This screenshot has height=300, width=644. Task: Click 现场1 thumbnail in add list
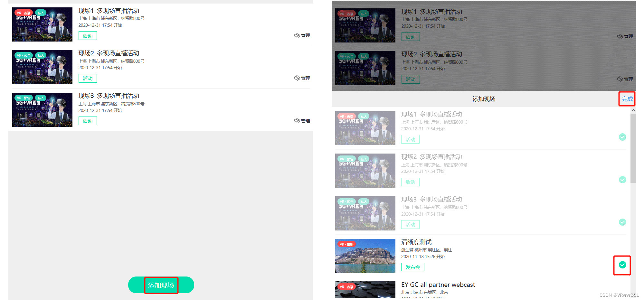[365, 128]
